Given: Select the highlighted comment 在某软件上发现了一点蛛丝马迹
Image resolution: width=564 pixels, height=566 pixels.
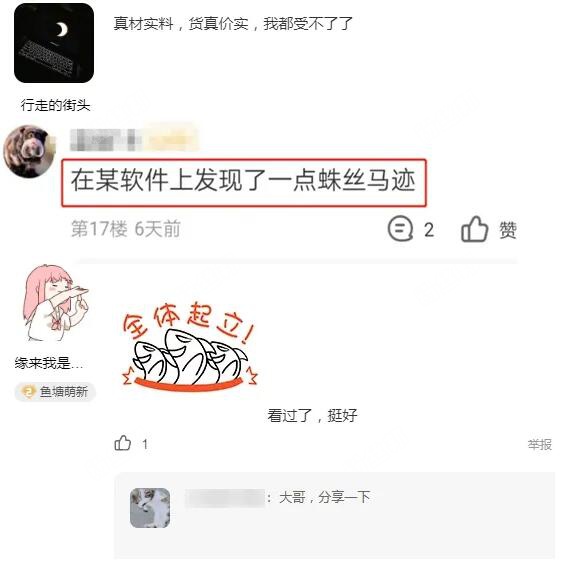Looking at the screenshot, I should pos(244,182).
